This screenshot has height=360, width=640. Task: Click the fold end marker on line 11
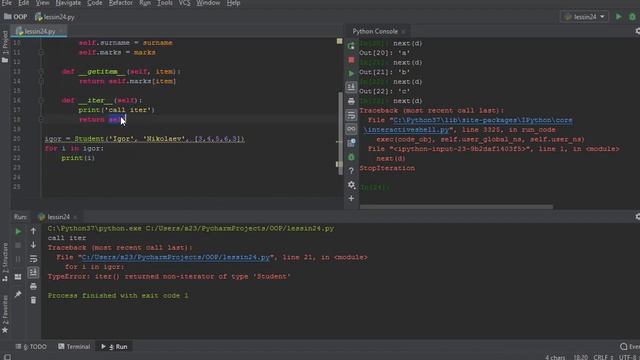pyautogui.click(x=41, y=52)
